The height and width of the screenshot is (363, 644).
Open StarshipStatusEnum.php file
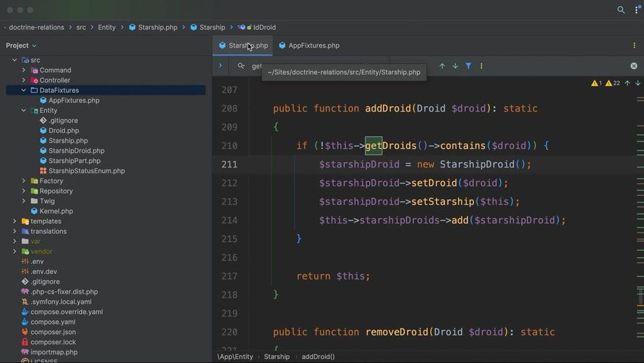point(86,171)
